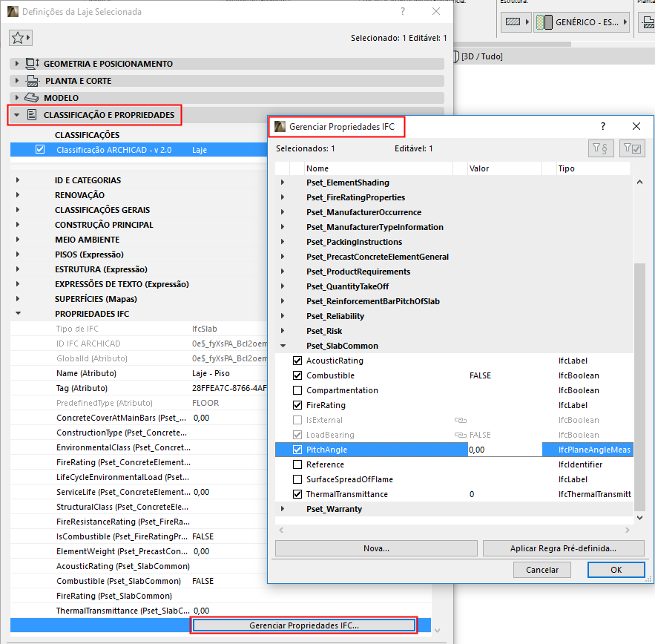The image size is (655, 644).
Task: Open the Favorites star picker
Action: 18,36
